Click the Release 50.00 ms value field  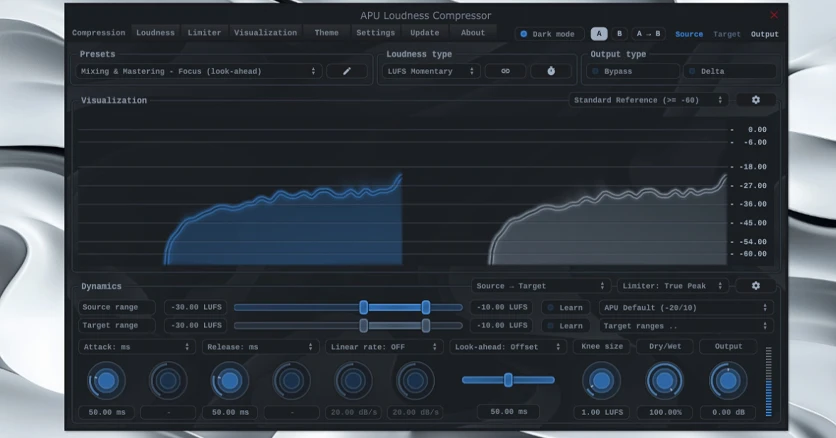[x=230, y=412]
